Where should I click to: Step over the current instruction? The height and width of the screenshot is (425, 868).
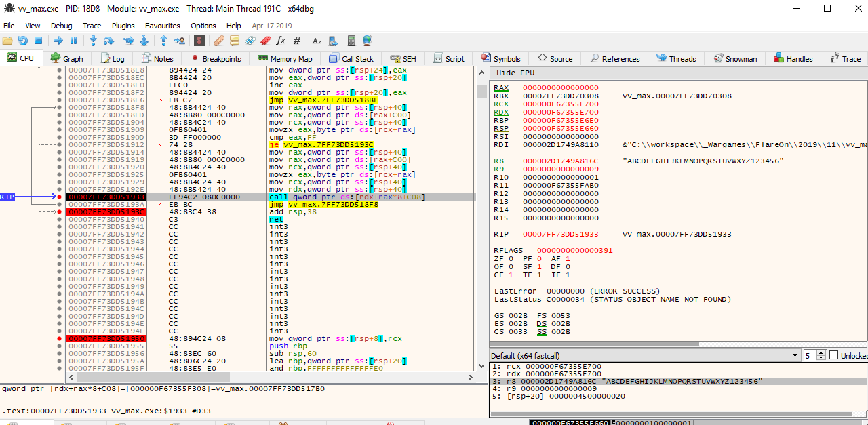click(x=108, y=41)
